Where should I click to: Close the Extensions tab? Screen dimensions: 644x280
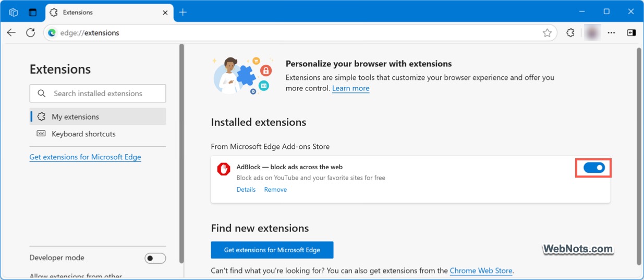point(165,12)
